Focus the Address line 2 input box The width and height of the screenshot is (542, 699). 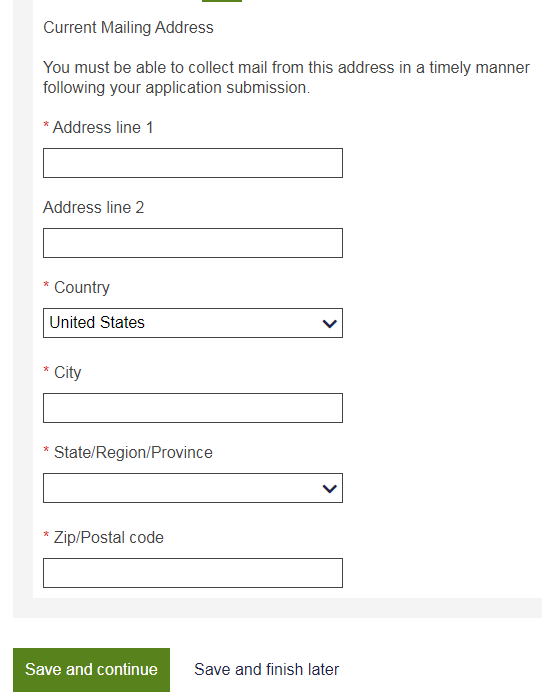193,243
